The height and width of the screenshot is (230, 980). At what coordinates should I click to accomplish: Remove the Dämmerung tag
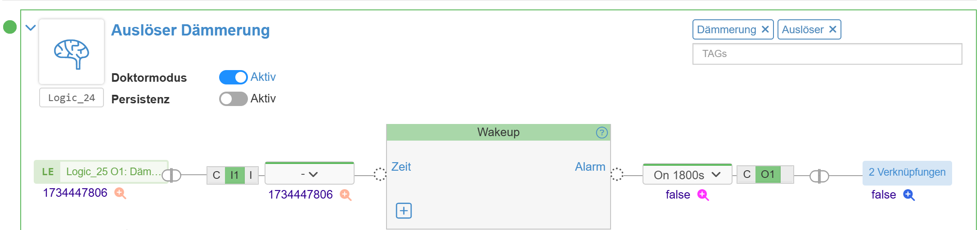pyautogui.click(x=765, y=30)
